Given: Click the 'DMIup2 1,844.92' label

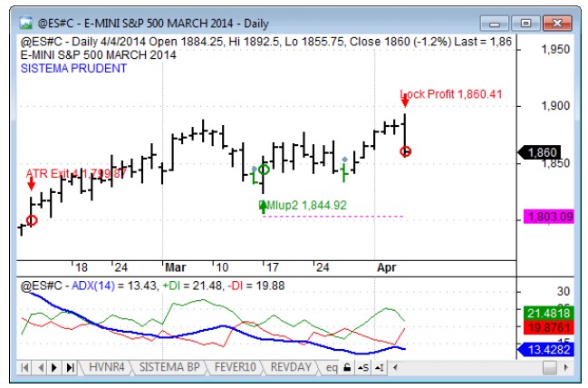Looking at the screenshot, I should (x=303, y=205).
